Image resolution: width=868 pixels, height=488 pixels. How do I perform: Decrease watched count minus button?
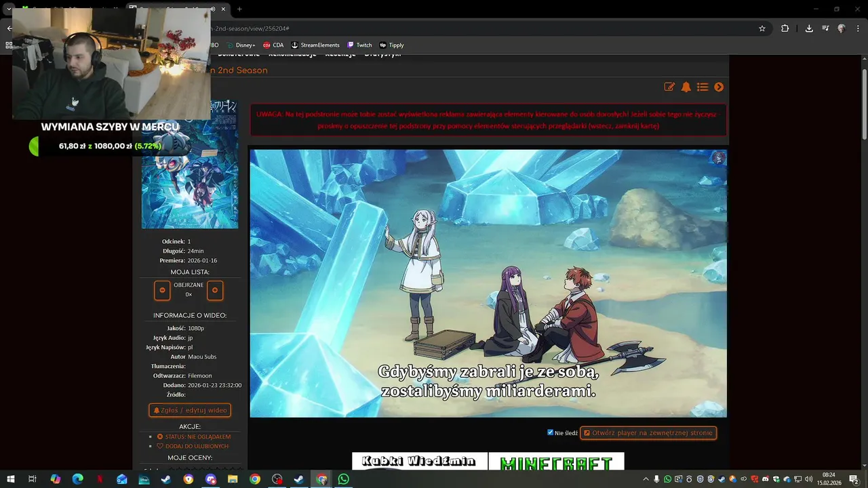pyautogui.click(x=162, y=290)
